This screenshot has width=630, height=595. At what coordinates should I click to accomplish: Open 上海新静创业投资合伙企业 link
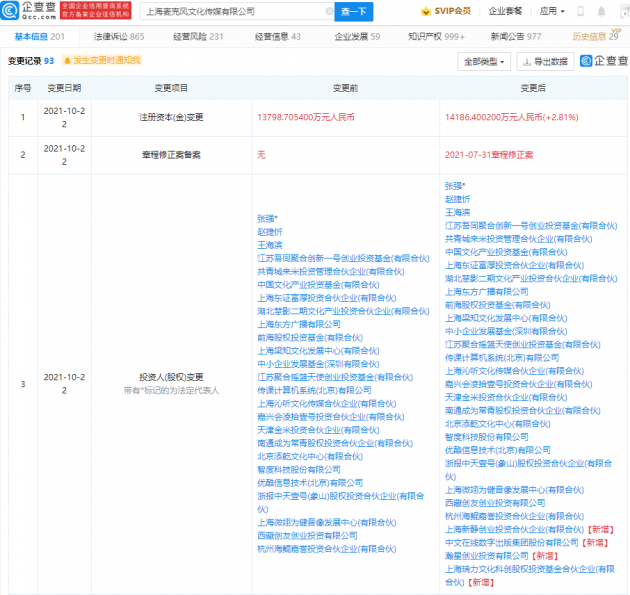[x=514, y=530]
